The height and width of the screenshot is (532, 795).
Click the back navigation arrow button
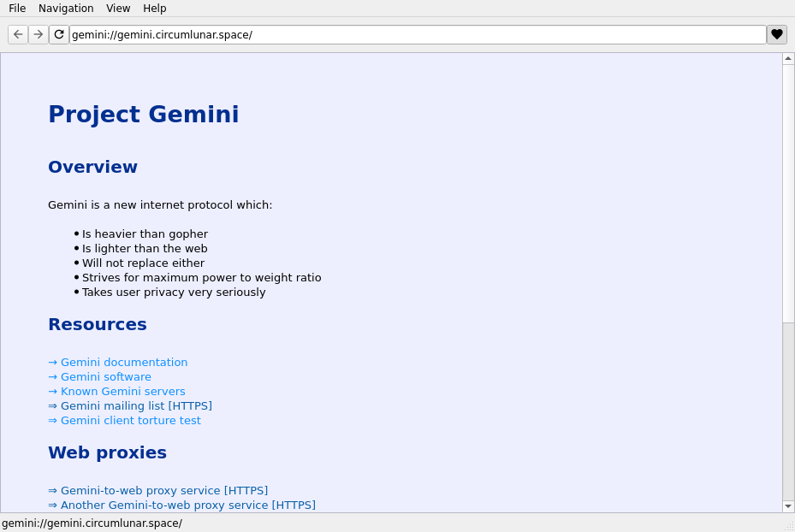click(18, 34)
